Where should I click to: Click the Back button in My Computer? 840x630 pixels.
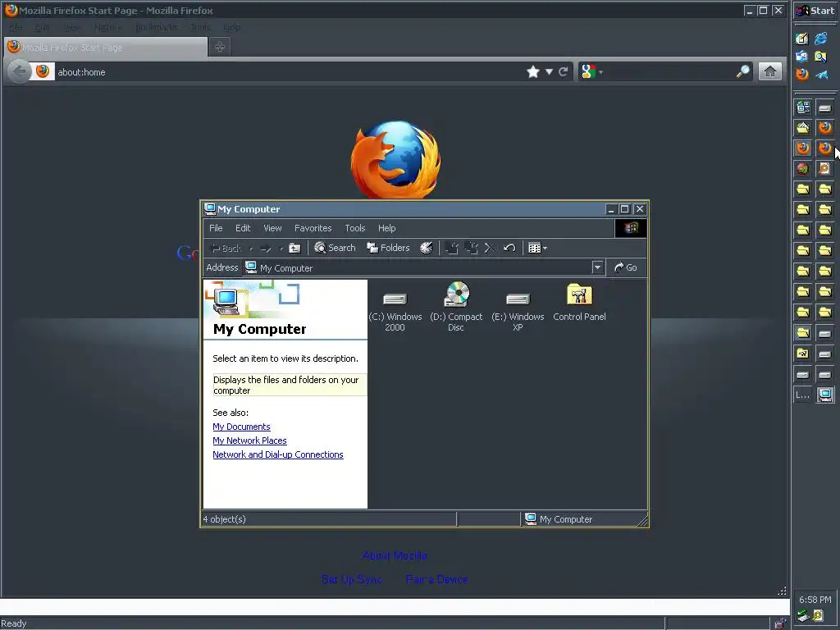pyautogui.click(x=226, y=249)
